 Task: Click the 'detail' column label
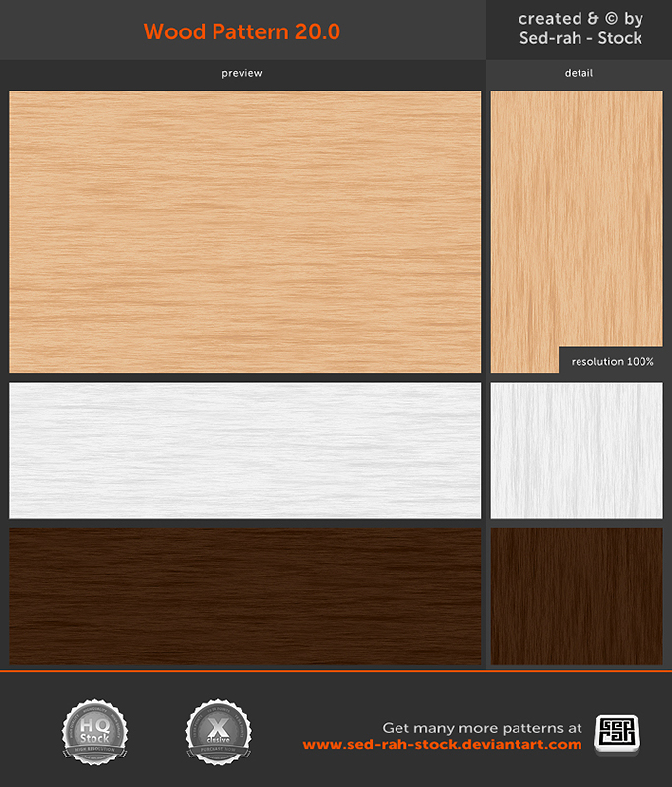(x=579, y=73)
